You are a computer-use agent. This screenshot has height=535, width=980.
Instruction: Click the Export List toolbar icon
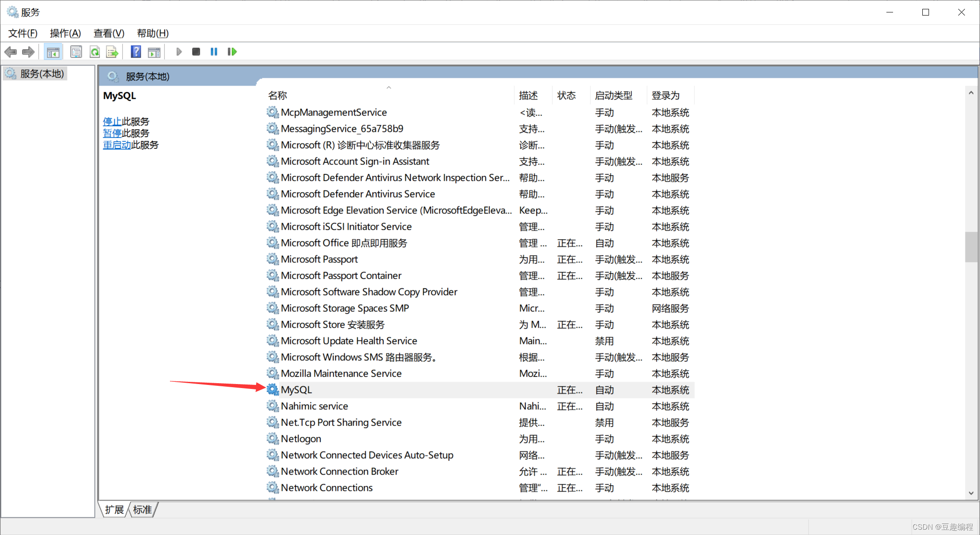[x=112, y=52]
